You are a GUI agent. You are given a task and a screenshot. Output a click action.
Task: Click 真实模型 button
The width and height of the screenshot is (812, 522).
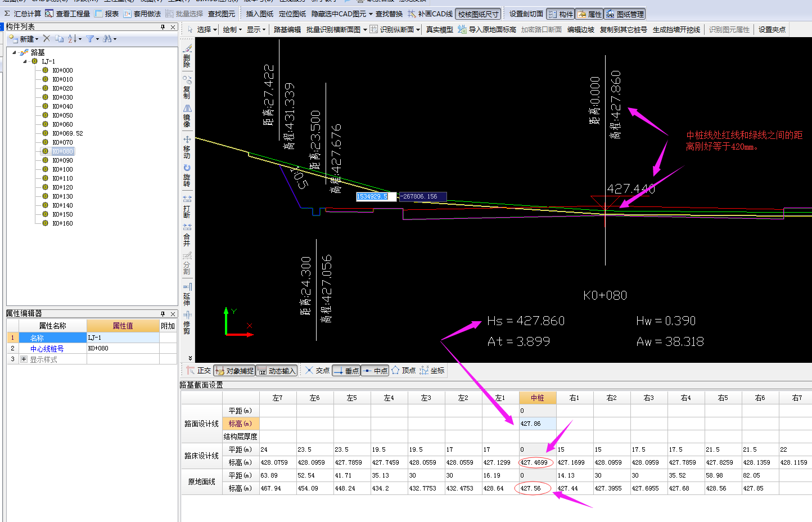(439, 29)
